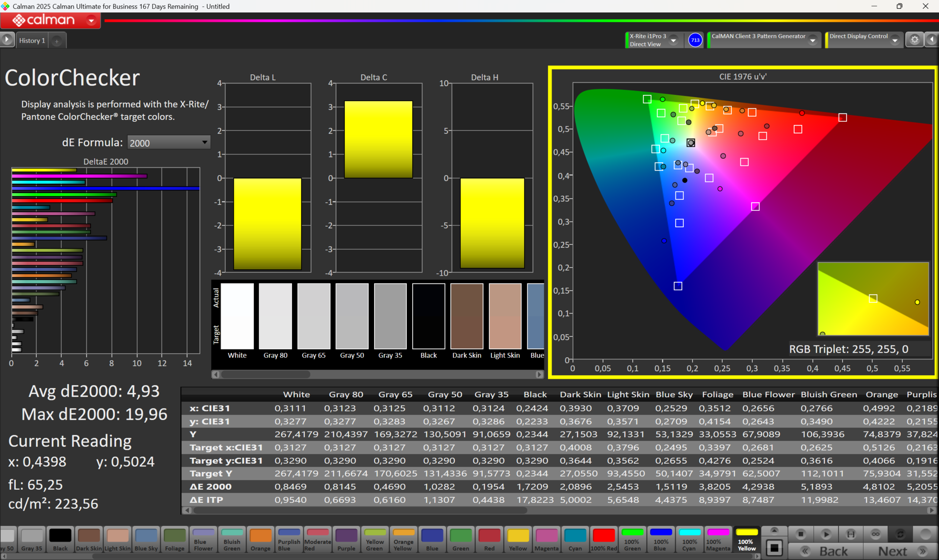Viewport: 939px width, 560px height.
Task: Open the settings gear icon
Action: click(914, 40)
